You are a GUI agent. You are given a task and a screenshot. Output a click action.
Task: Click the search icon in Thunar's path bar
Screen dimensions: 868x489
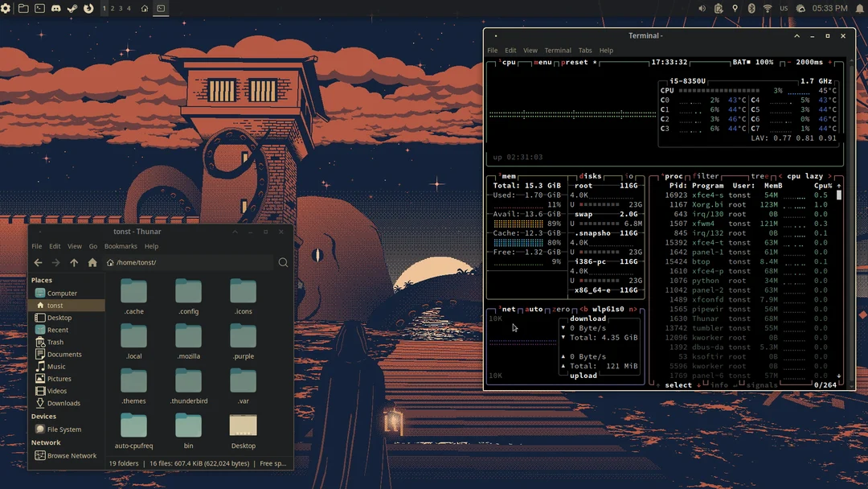tap(282, 262)
